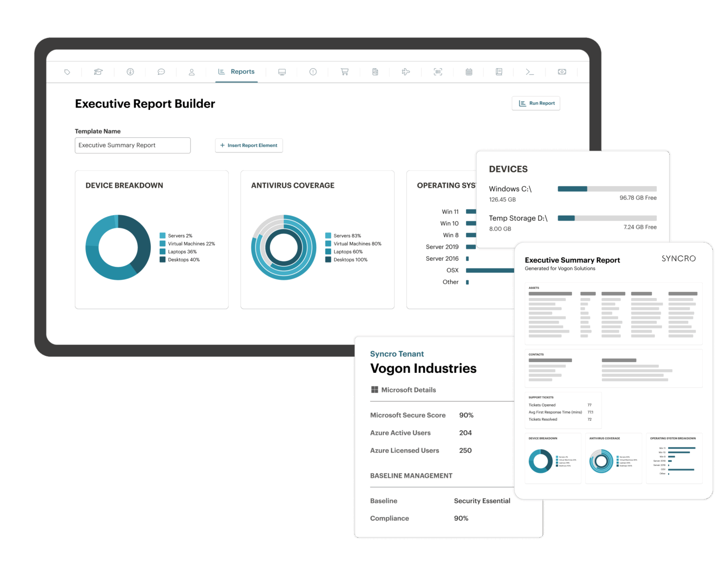Open the calendar icon in navigation
This screenshot has width=728, height=561.
[469, 72]
